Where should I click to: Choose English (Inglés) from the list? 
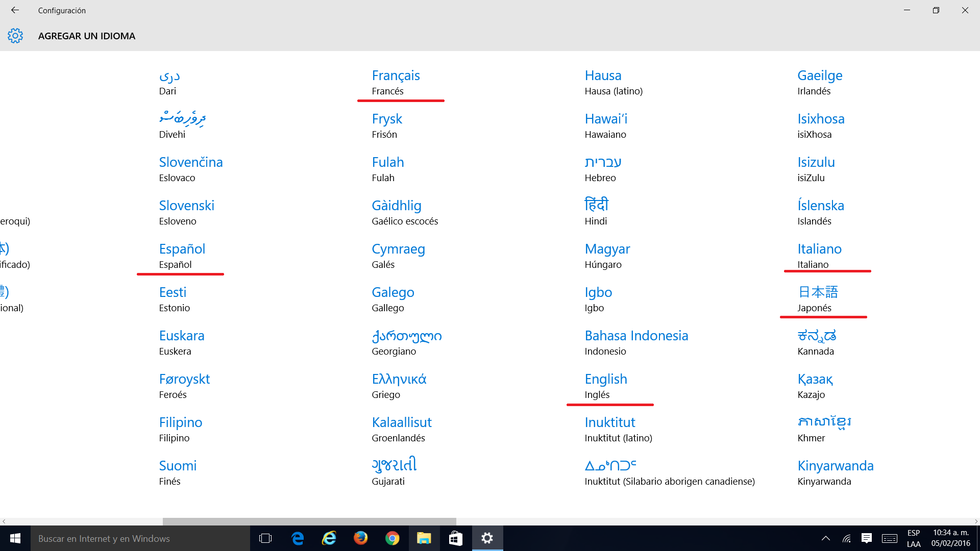(x=606, y=386)
